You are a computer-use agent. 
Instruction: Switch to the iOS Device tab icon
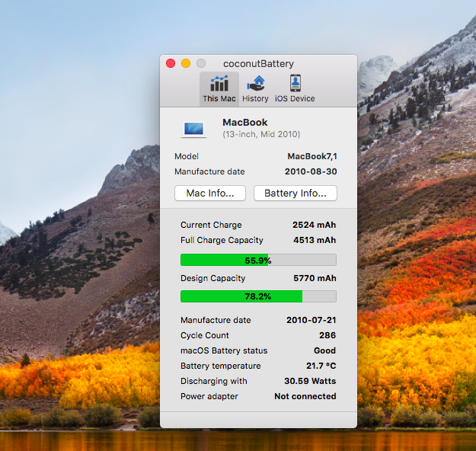pyautogui.click(x=295, y=83)
